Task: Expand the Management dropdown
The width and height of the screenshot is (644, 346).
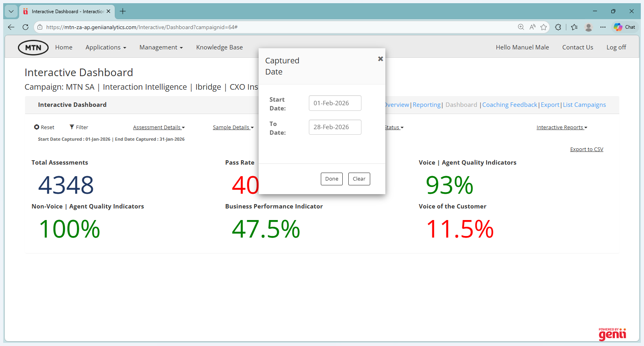Action: pyautogui.click(x=161, y=47)
